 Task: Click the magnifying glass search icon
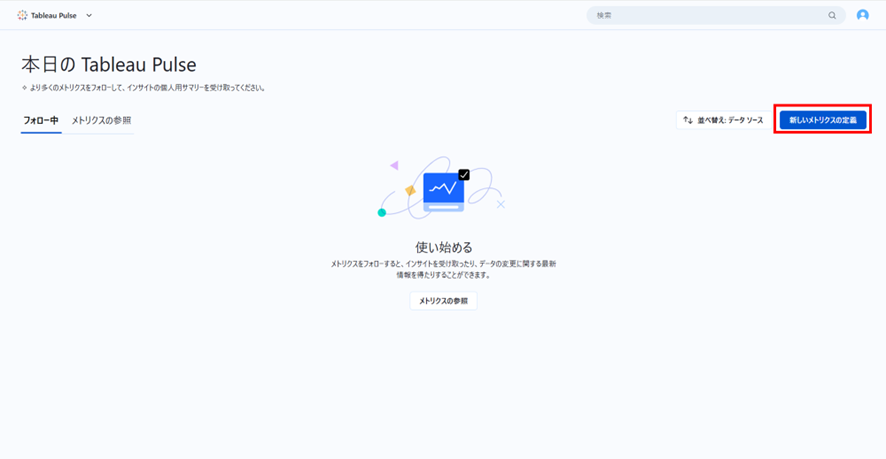[x=832, y=16]
